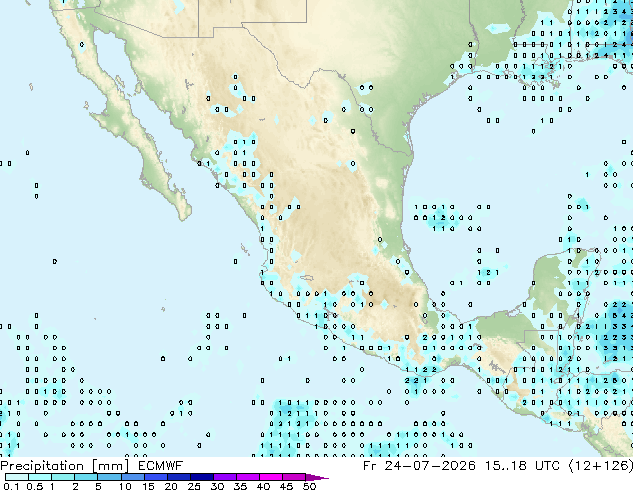Viewport: 634px width, 490px height.
Task: Select the 30–35 mm purple swatch
Action: pos(225,477)
